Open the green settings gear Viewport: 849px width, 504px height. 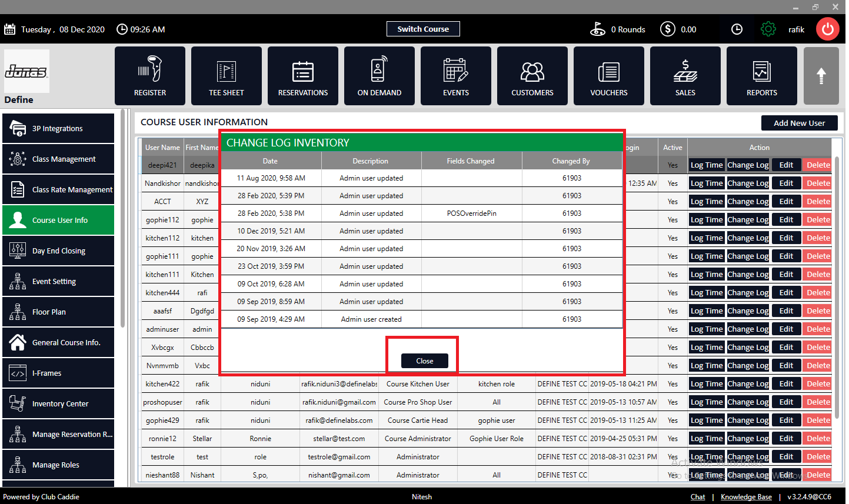click(768, 29)
